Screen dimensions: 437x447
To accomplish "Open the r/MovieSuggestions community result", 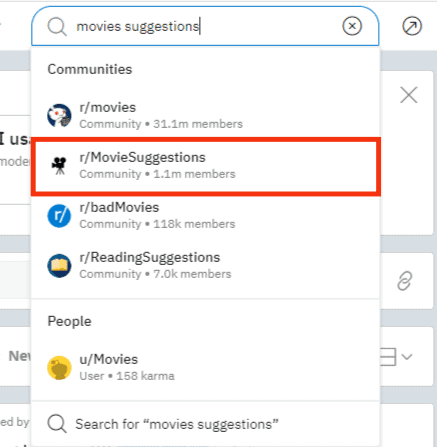I will [x=206, y=166].
